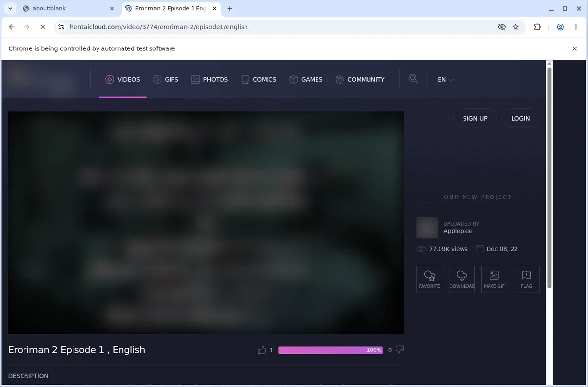This screenshot has height=387, width=588.
Task: Open the third-party cookies eye icon
Action: [501, 27]
